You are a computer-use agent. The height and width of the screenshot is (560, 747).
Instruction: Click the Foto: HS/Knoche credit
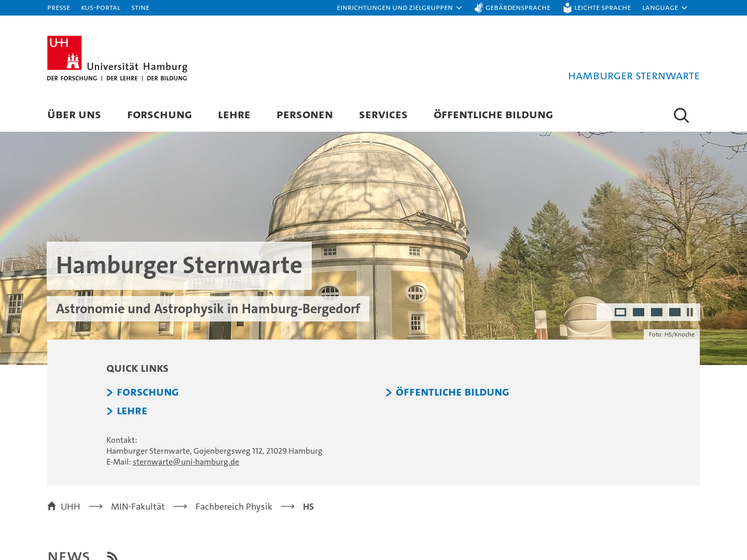(672, 334)
